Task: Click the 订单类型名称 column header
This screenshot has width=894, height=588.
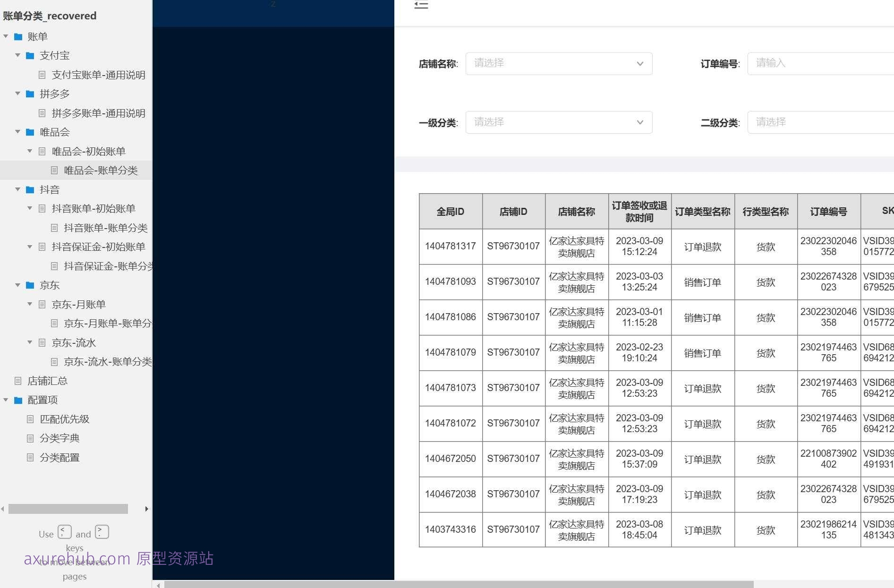Action: (703, 212)
